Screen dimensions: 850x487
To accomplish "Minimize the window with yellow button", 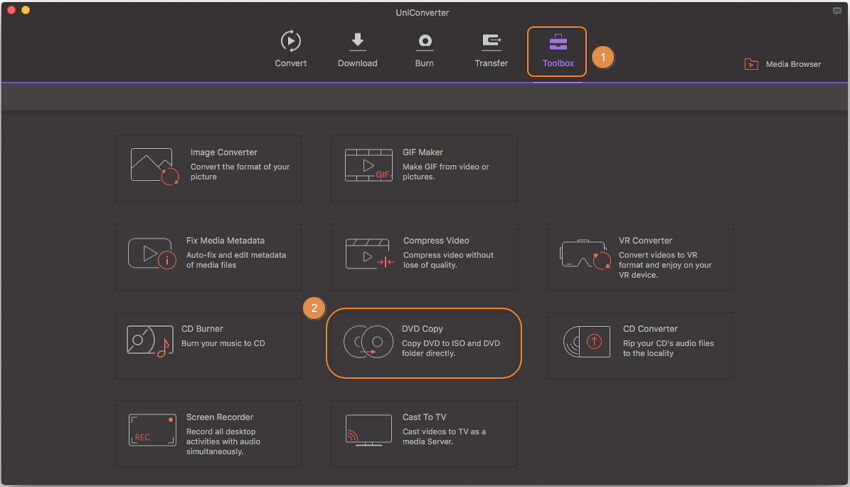I will click(x=25, y=10).
